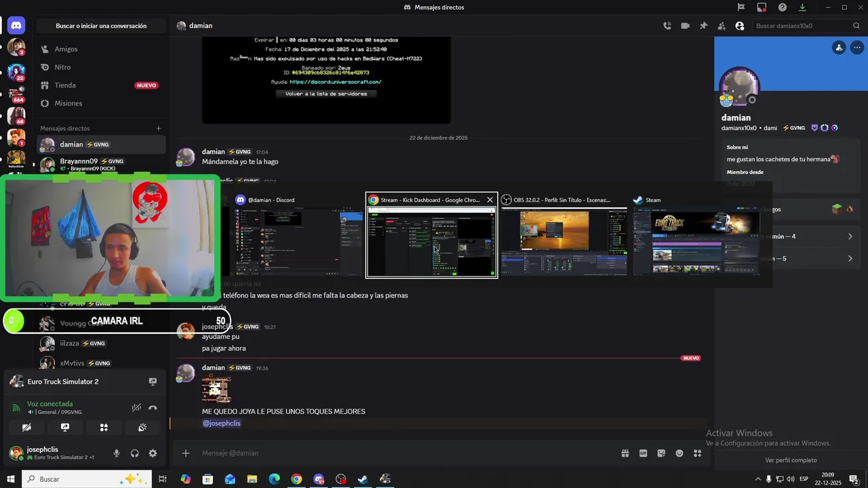This screenshot has height=488, width=868.
Task: Click the josephclis user avatar
Action: [16, 453]
